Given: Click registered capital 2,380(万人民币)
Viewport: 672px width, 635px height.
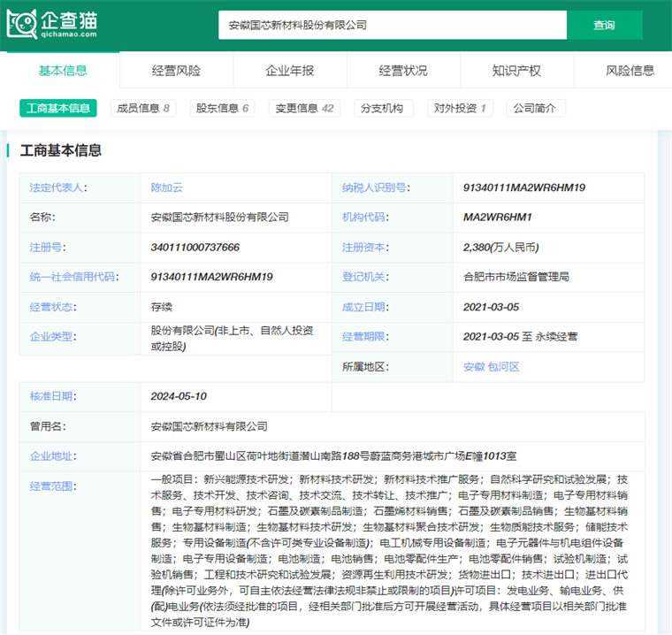Looking at the screenshot, I should (x=501, y=248).
